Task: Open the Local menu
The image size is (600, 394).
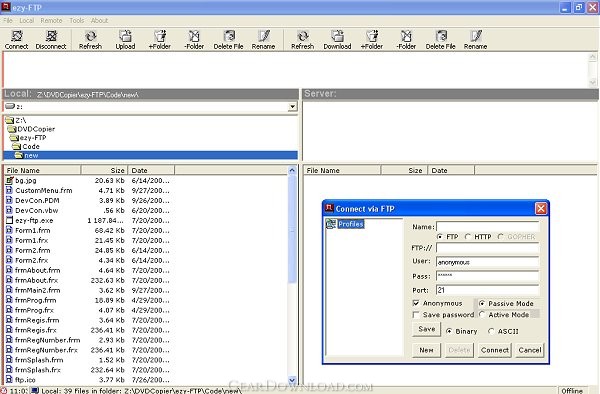Action: pyautogui.click(x=26, y=20)
